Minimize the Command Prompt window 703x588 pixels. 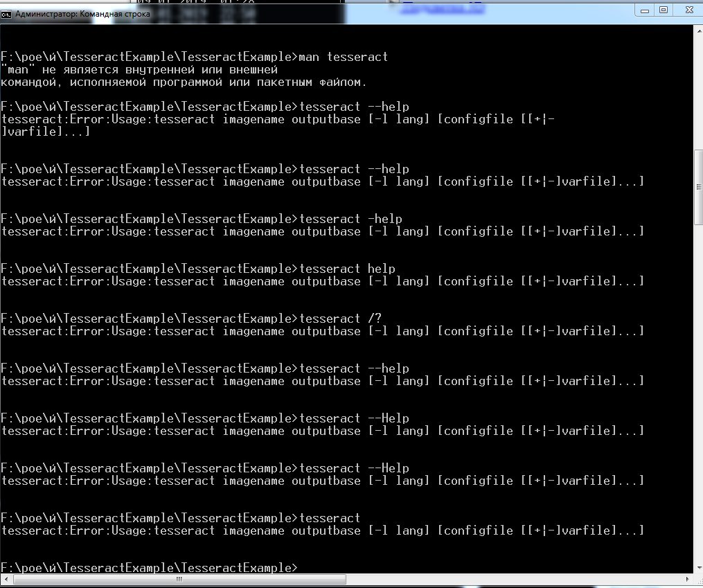click(645, 10)
